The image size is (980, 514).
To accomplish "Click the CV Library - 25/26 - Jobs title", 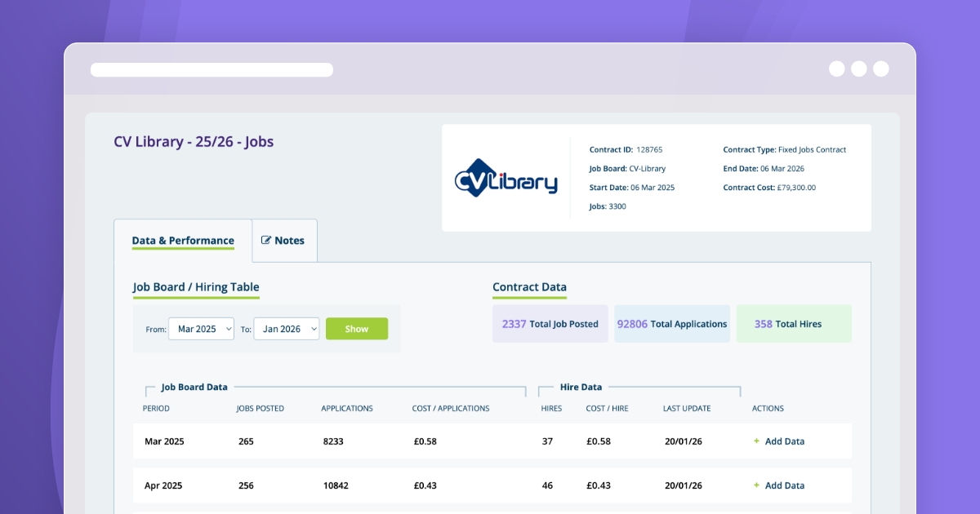I will pyautogui.click(x=194, y=142).
